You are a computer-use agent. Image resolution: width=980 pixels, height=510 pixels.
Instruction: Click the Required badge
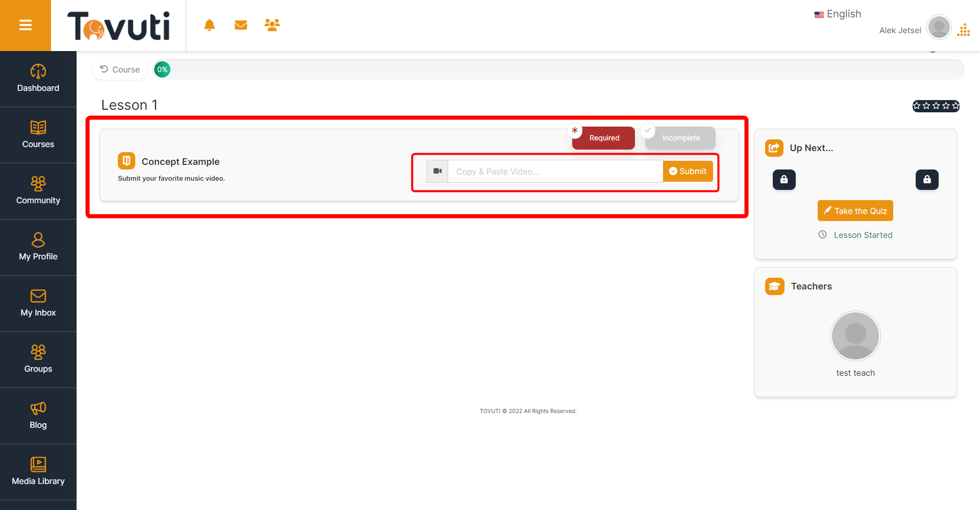pyautogui.click(x=603, y=138)
